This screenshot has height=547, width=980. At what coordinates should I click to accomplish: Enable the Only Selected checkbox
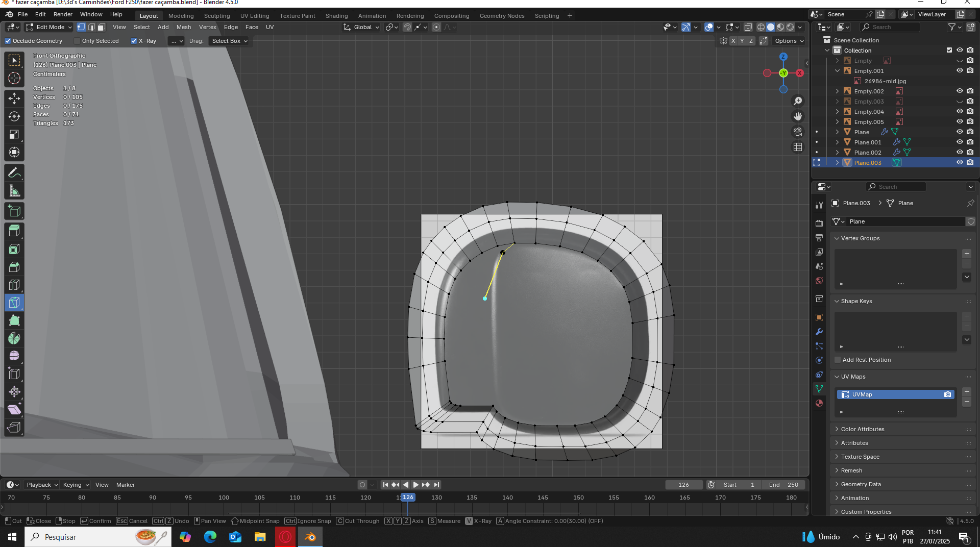coord(77,41)
